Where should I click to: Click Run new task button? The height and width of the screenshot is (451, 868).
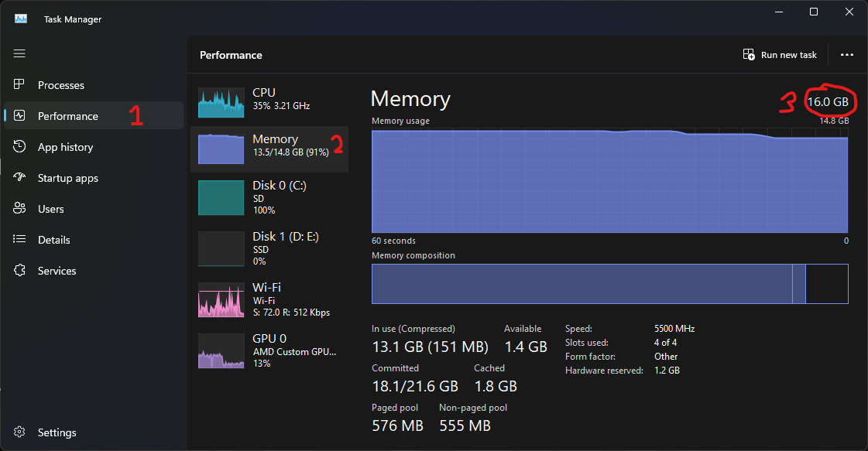[780, 55]
